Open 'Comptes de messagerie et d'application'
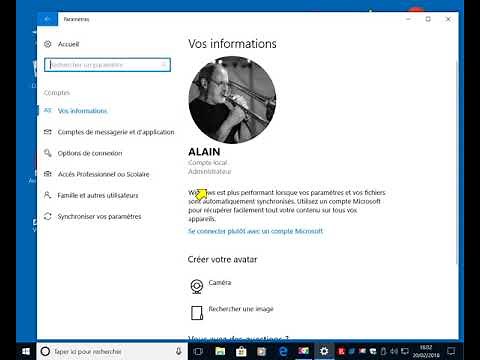Screen dimensions: 480x360 (x=116, y=132)
